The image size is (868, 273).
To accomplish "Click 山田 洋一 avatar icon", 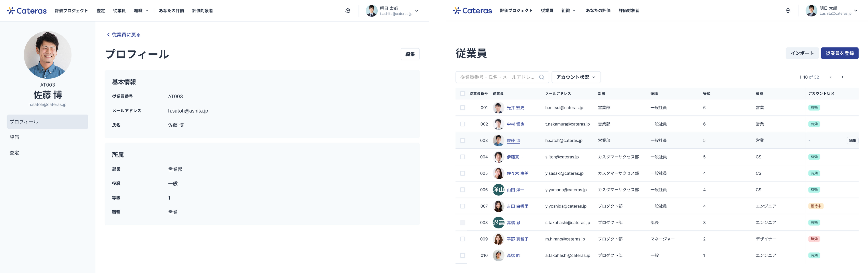I will [498, 190].
